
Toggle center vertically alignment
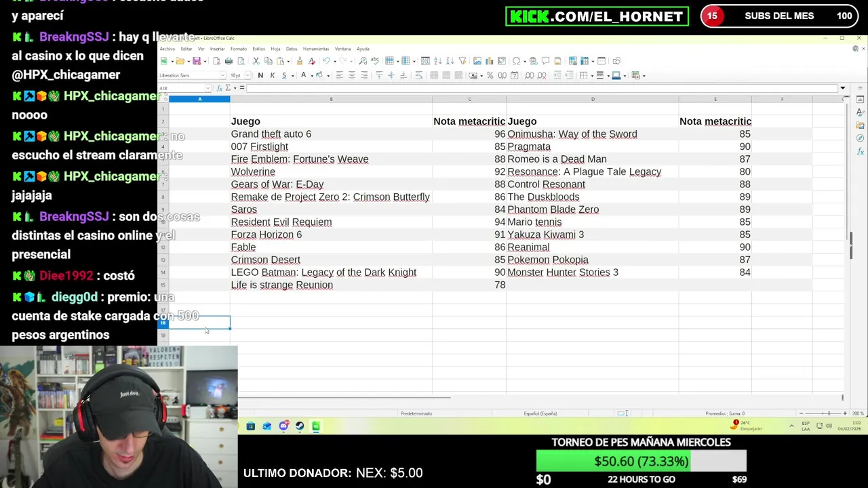[x=391, y=75]
